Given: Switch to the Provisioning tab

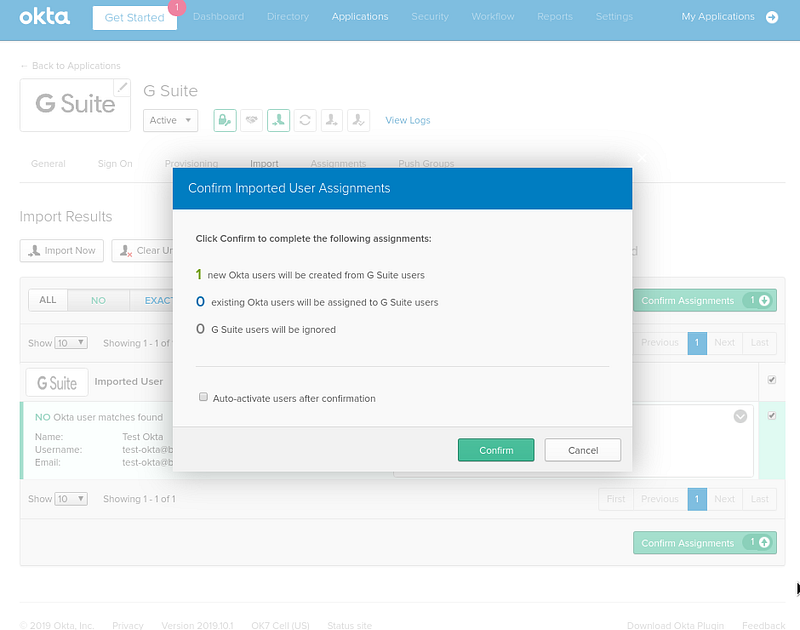Looking at the screenshot, I should (x=191, y=164).
